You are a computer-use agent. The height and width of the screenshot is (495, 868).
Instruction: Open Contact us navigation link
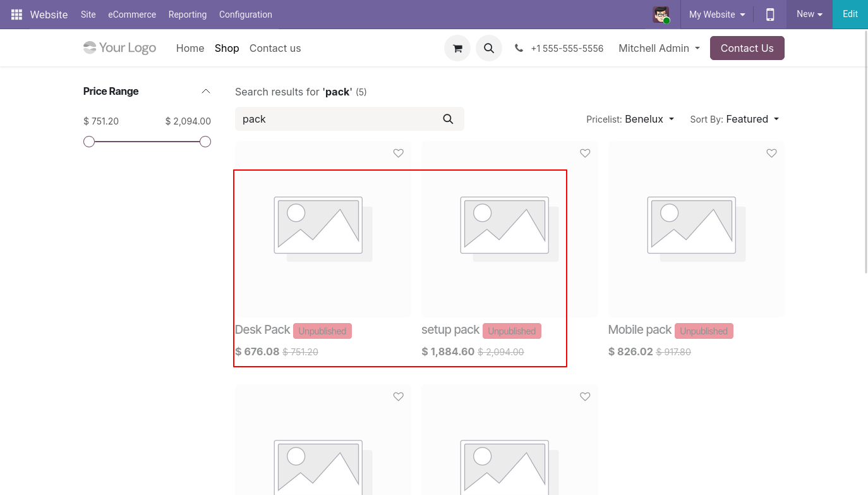click(275, 48)
